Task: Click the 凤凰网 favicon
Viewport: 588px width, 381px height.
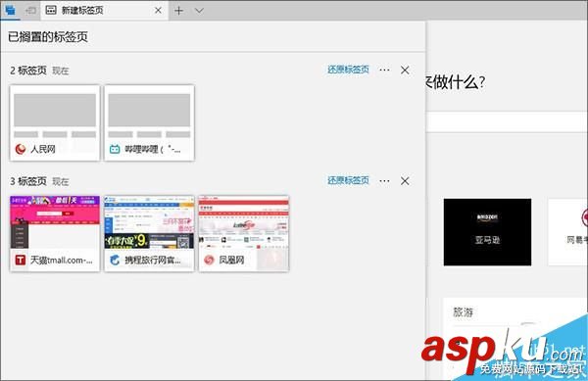Action: click(x=209, y=260)
